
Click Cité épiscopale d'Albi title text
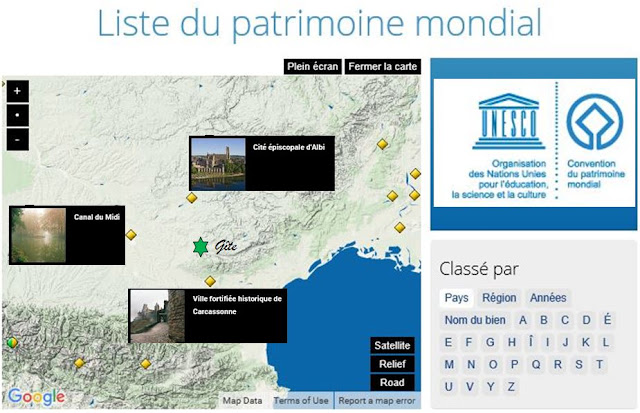[x=289, y=147]
